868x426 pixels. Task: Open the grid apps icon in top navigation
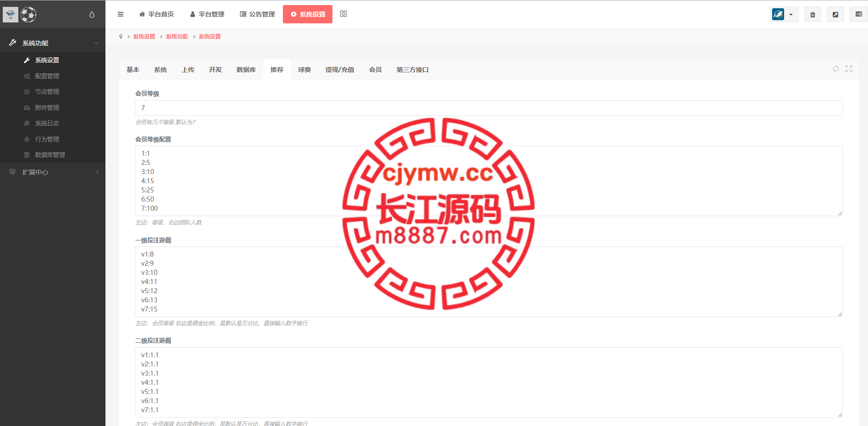point(343,14)
